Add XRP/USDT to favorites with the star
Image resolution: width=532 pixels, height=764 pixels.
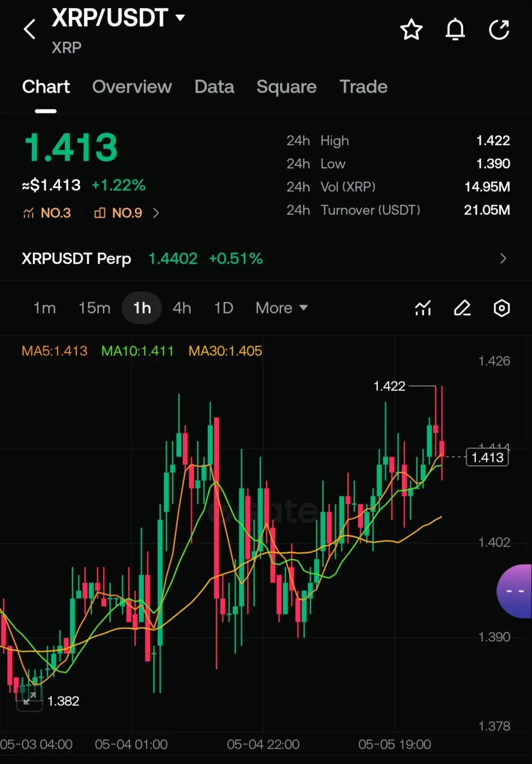point(411,30)
